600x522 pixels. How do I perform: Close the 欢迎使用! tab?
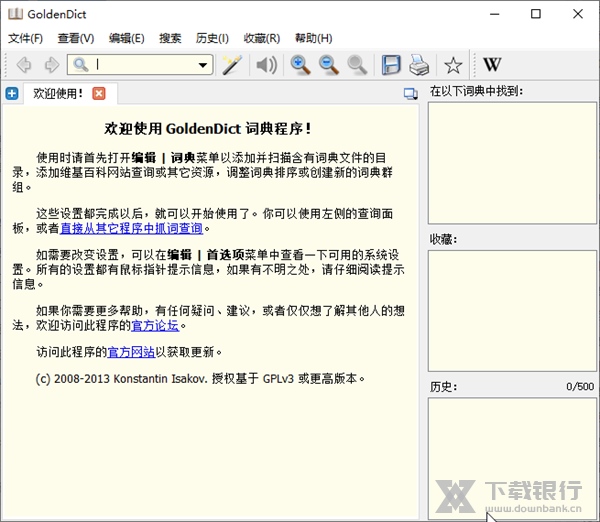(98, 94)
